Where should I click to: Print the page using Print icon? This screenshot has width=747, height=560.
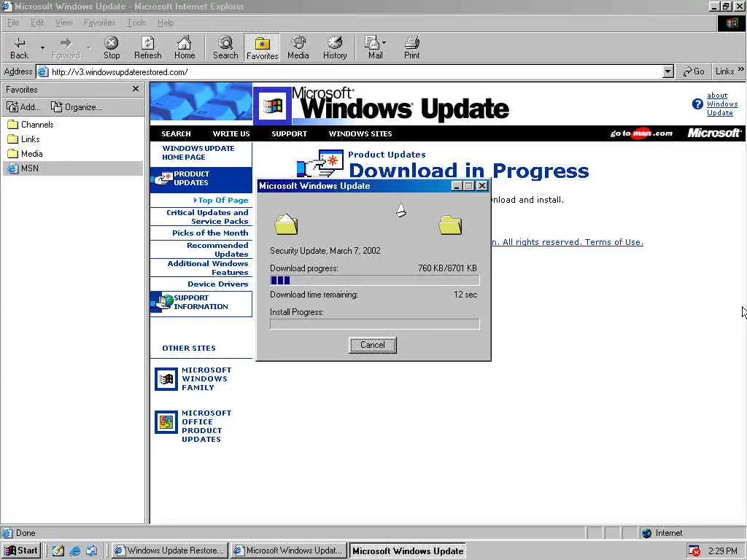(411, 47)
